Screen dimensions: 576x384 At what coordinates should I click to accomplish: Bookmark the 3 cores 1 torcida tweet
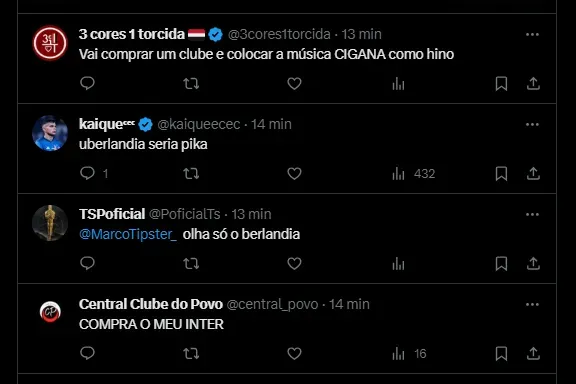tap(501, 84)
